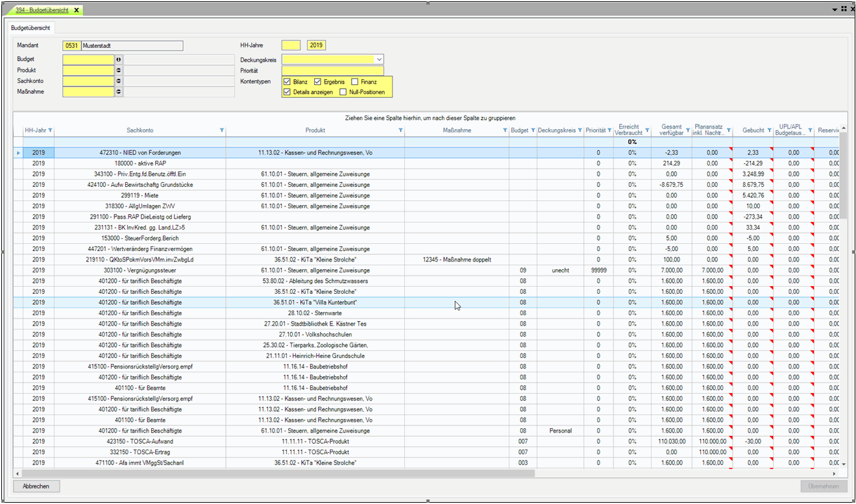856x504 pixels.
Task: Open the Priorität column filter dropdown
Action: tap(610, 130)
